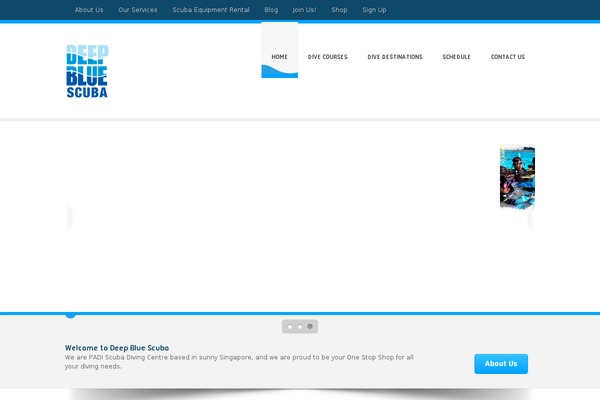Open the Blog link
Screen dimensions: 600x400
pos(271,10)
